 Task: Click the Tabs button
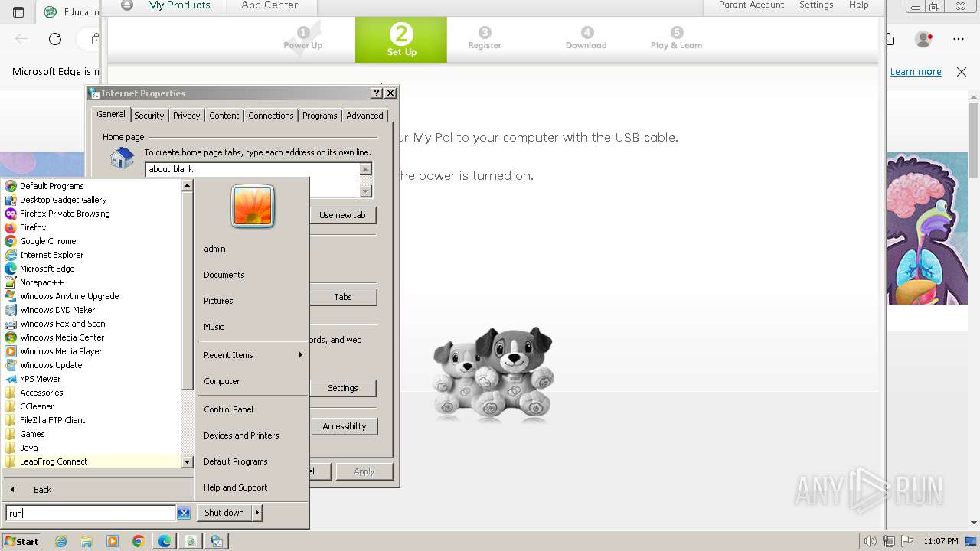tap(343, 297)
